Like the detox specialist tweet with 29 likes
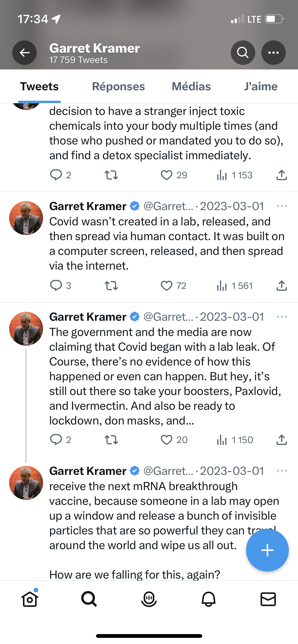The image size is (298, 644). [x=166, y=175]
